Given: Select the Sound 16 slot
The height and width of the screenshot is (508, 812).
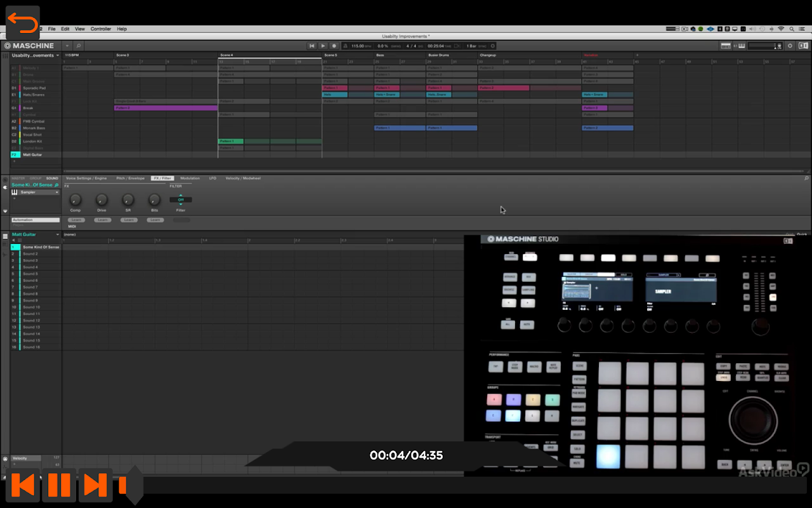Looking at the screenshot, I should coord(36,347).
